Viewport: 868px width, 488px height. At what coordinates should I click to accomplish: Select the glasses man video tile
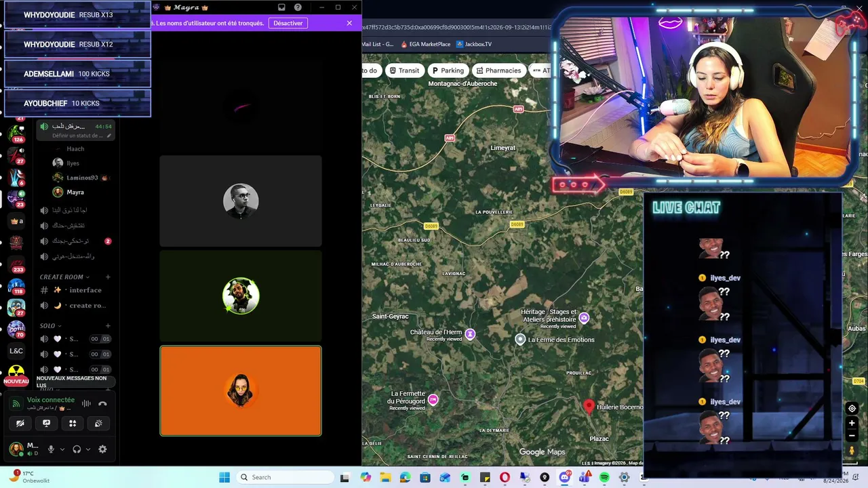(x=241, y=201)
